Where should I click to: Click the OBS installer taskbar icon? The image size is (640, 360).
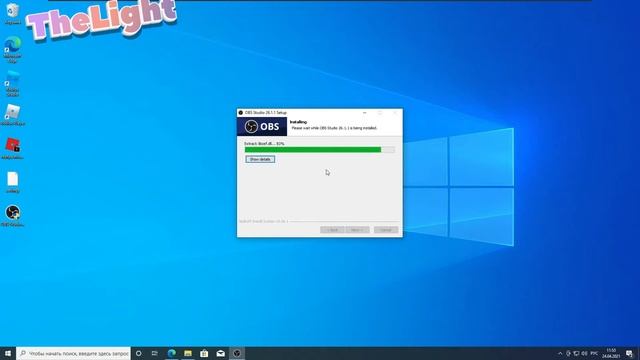[x=237, y=353]
